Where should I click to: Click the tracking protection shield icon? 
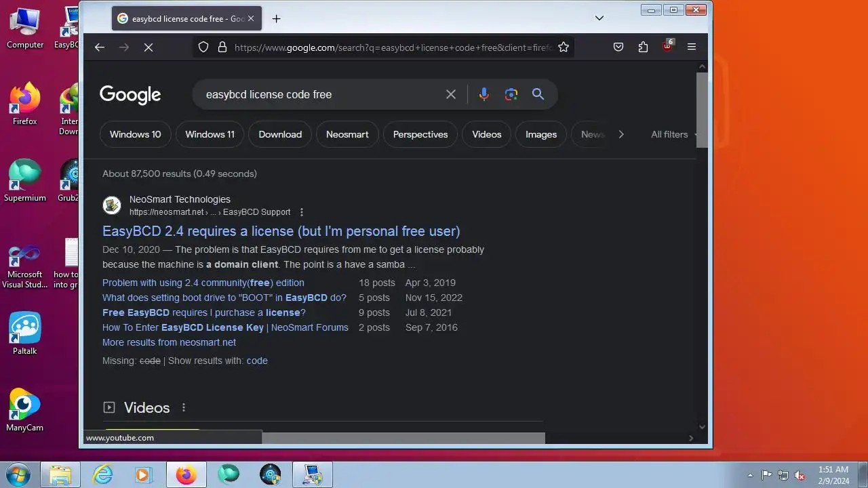[203, 47]
